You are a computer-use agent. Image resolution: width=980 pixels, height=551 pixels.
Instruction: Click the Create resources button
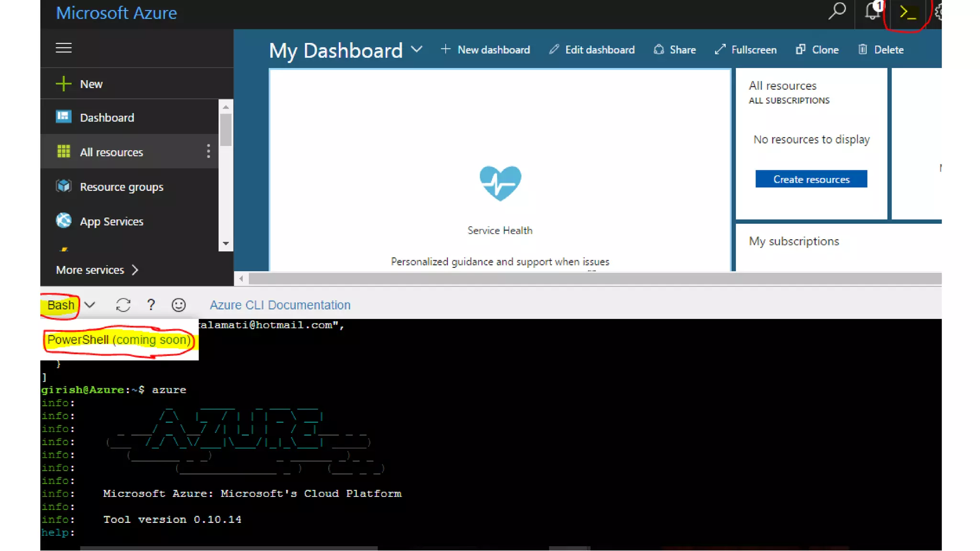tap(811, 179)
